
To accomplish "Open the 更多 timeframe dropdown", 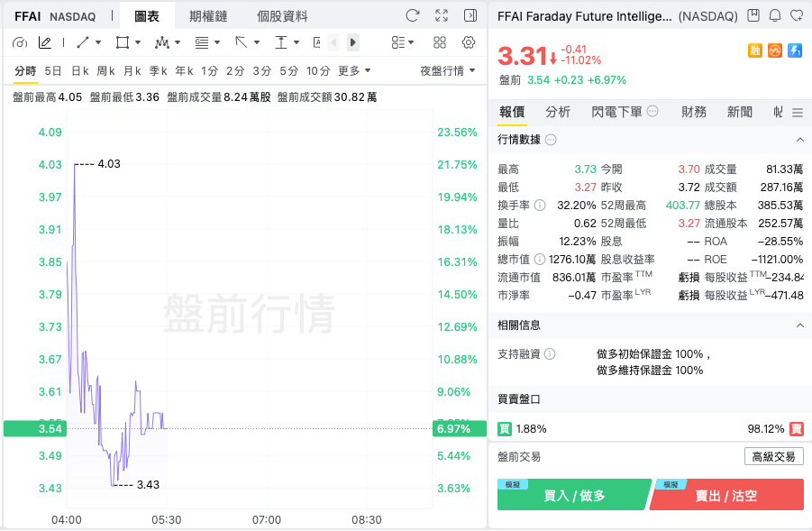I will coord(354,70).
